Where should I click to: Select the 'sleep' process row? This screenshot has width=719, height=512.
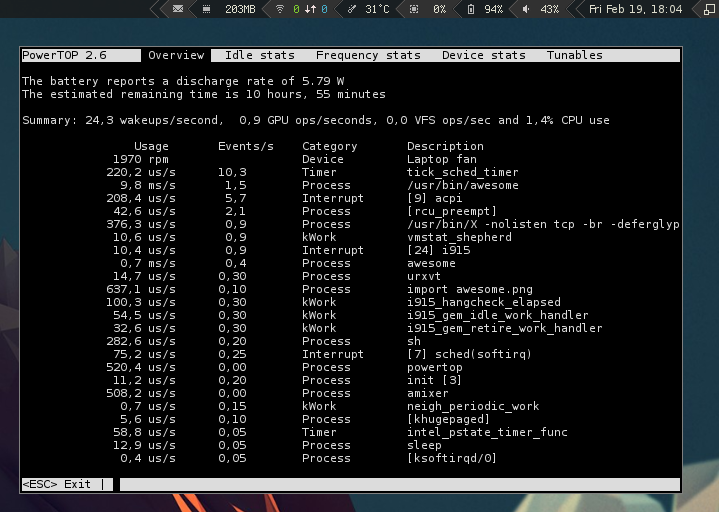click(x=351, y=445)
